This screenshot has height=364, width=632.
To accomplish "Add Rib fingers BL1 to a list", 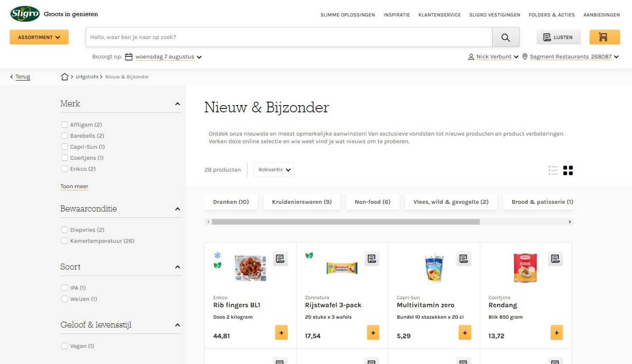I will click(280, 259).
